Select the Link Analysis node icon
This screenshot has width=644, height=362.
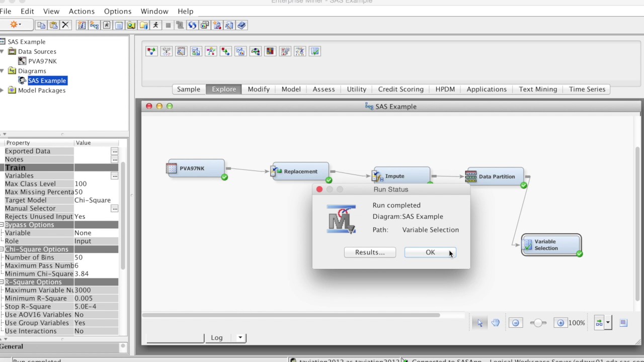[x=211, y=51]
